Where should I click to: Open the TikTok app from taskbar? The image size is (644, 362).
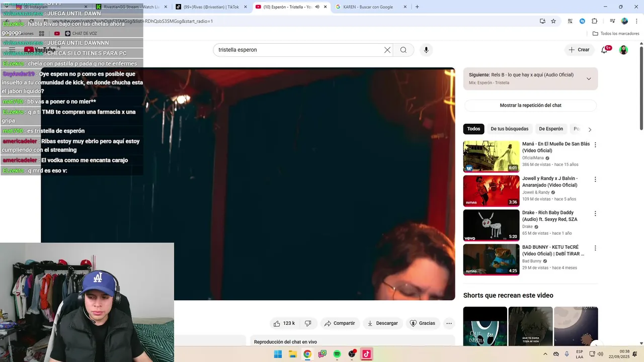[x=366, y=354]
